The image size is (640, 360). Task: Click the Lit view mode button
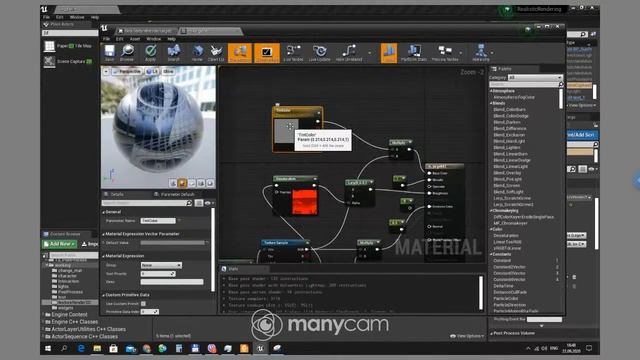[152, 71]
